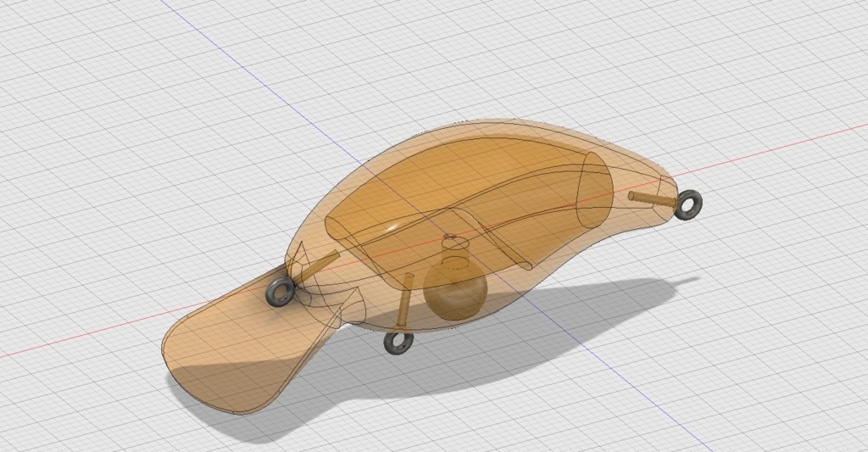Screen dimensions: 868x452
Task: Select the belly hook hanger eyelet ring
Action: [398, 343]
